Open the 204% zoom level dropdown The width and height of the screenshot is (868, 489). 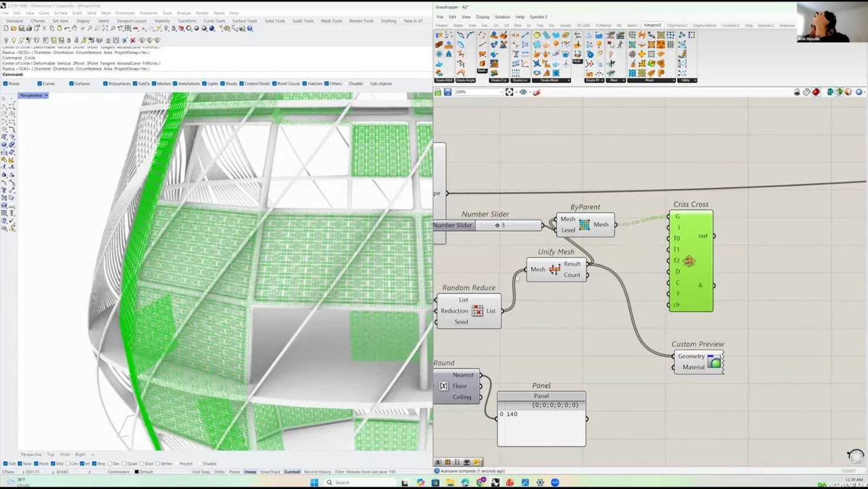point(501,92)
